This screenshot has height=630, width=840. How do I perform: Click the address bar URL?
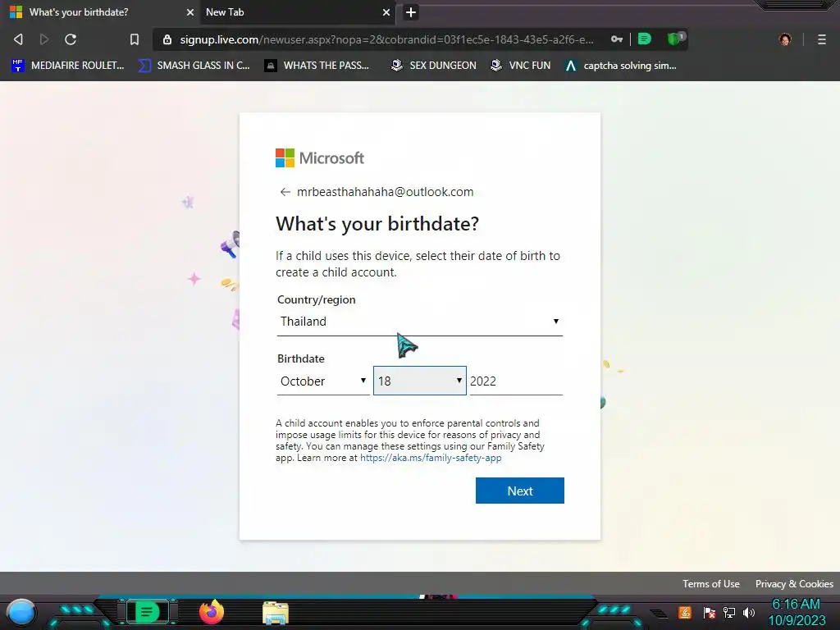point(387,39)
